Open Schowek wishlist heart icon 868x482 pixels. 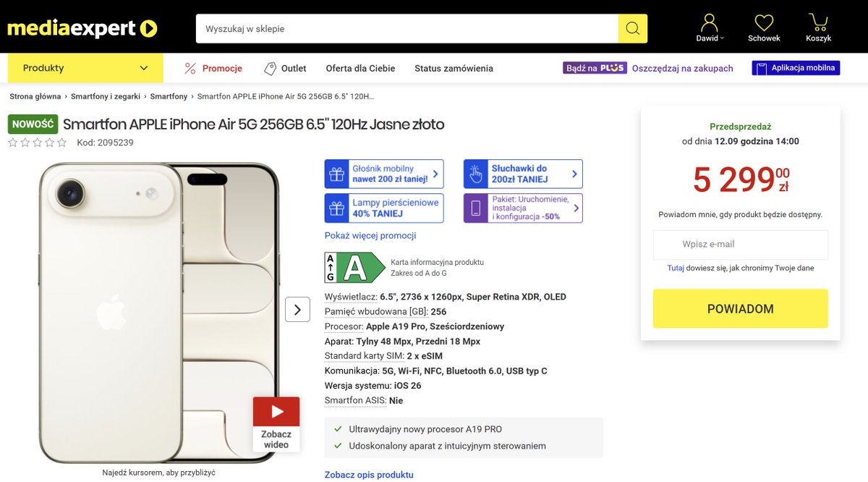(x=764, y=22)
